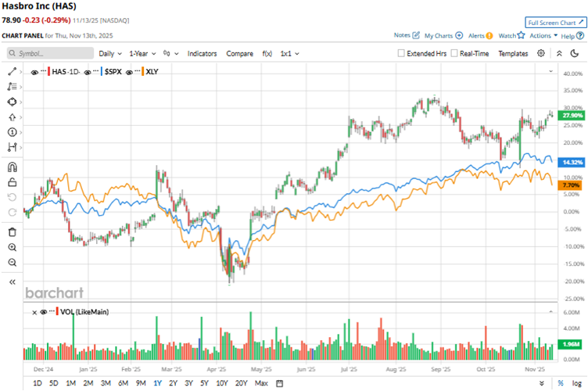Toggle visibility of $SPX comparison
The width and height of the screenshot is (588, 391).
tap(88, 72)
